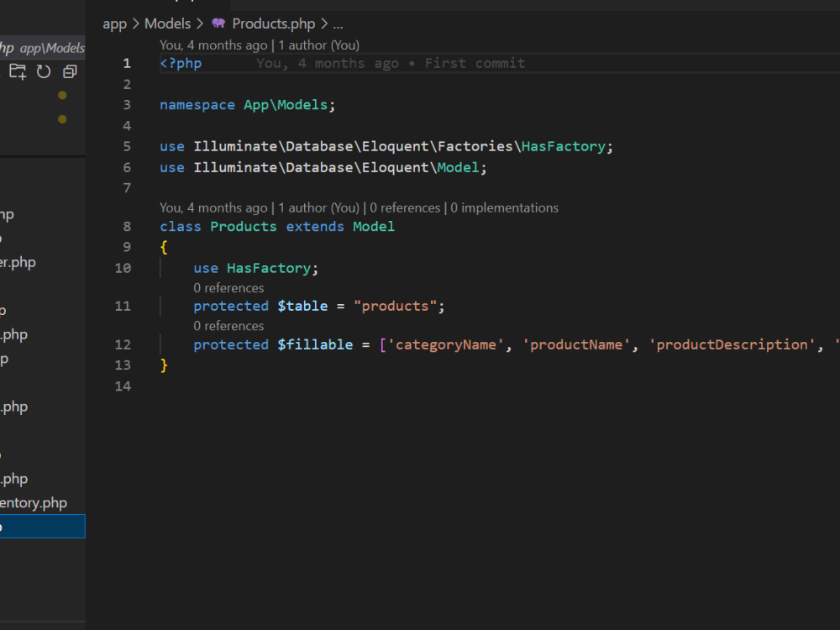Select the er.php file in explorer
The width and height of the screenshot is (840, 630).
18,262
